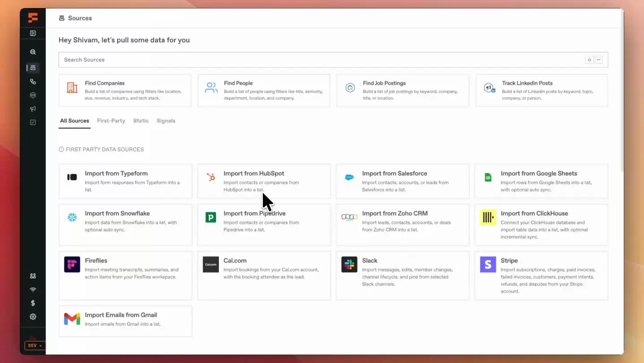Viewport: 644px width, 363px height.
Task: Open the Cal.com source card
Action: [x=264, y=276]
